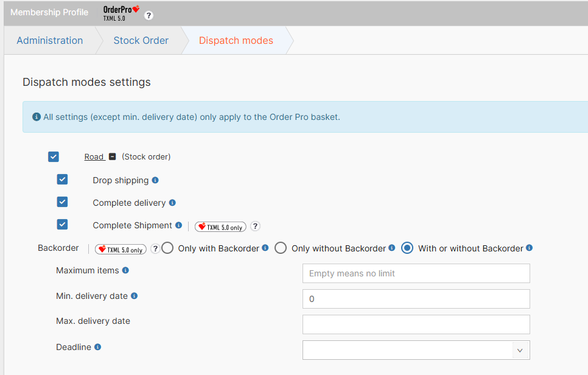This screenshot has width=588, height=375.
Task: Toggle the Drop shipping checkbox
Action: (x=62, y=180)
